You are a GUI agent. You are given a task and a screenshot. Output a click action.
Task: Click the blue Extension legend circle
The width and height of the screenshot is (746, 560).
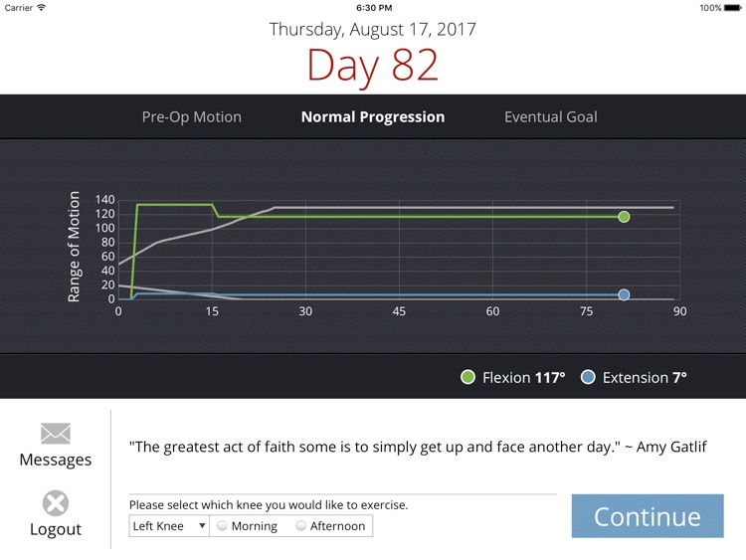coord(588,378)
